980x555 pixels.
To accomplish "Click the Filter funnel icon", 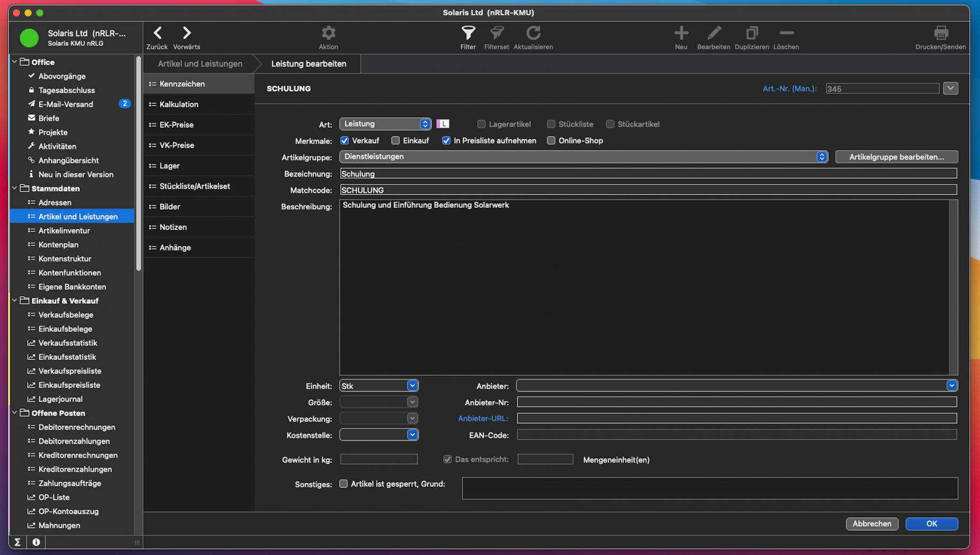I will click(x=468, y=33).
